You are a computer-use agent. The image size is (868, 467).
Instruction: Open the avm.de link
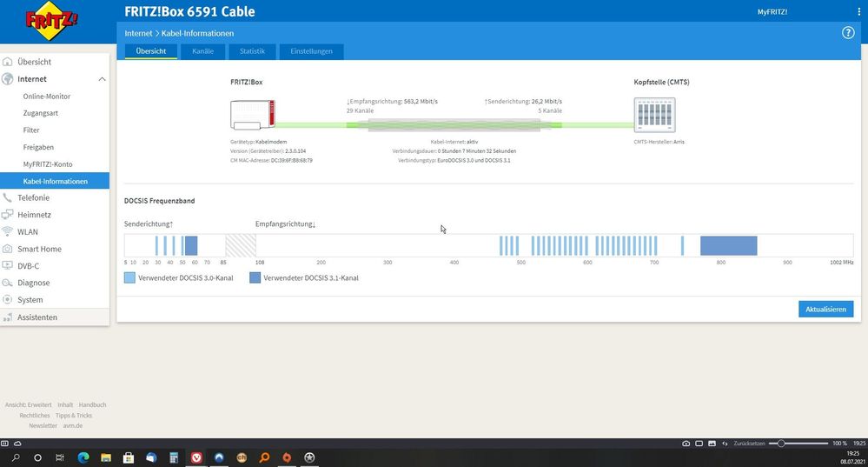pyautogui.click(x=72, y=426)
